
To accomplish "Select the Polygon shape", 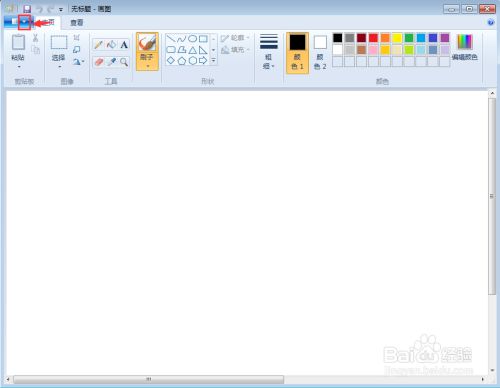I will pos(182,50).
